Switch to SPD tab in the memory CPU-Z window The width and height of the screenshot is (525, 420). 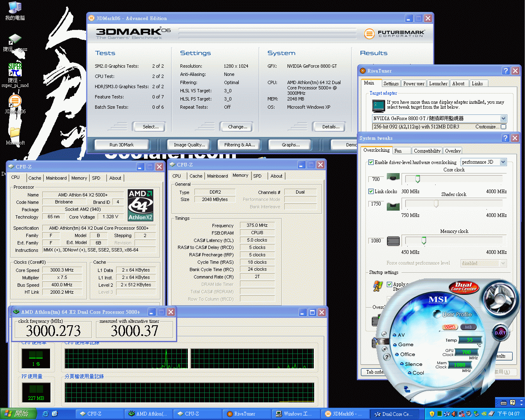click(257, 176)
